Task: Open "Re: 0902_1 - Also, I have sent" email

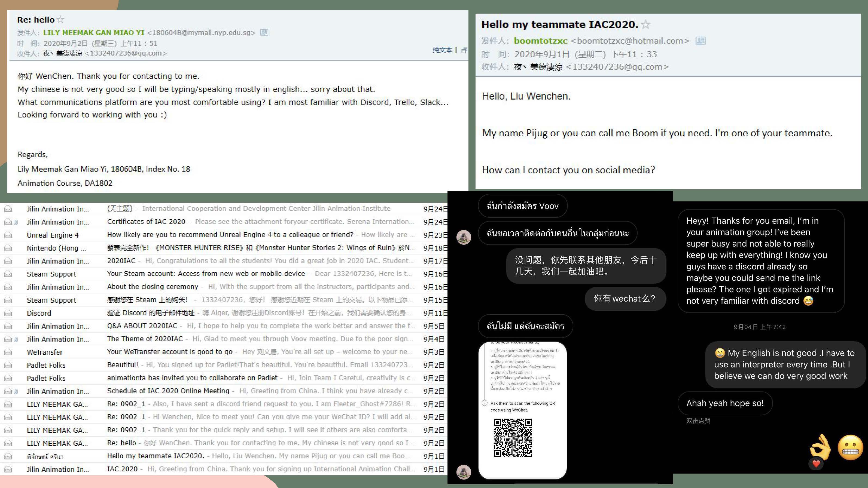Action: [x=261, y=404]
